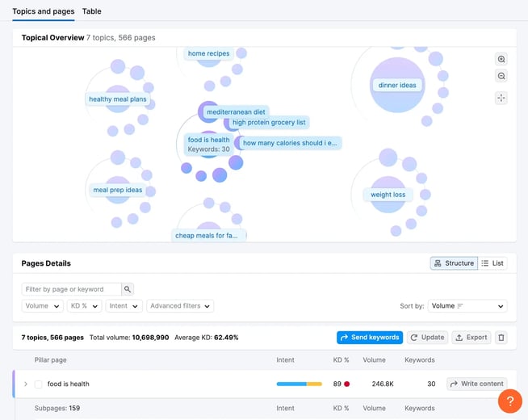Switch to Structure view
Screen dimensions: 528x420
454,263
